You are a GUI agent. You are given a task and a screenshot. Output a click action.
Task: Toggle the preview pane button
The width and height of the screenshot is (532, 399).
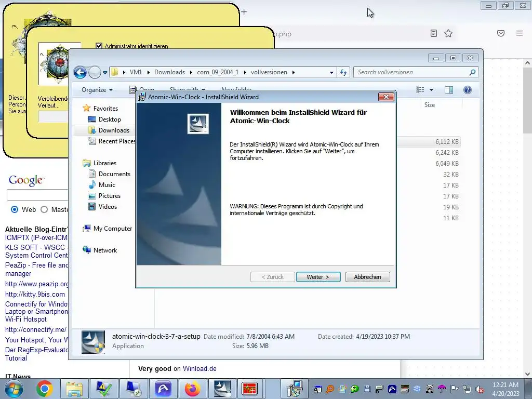pos(449,90)
